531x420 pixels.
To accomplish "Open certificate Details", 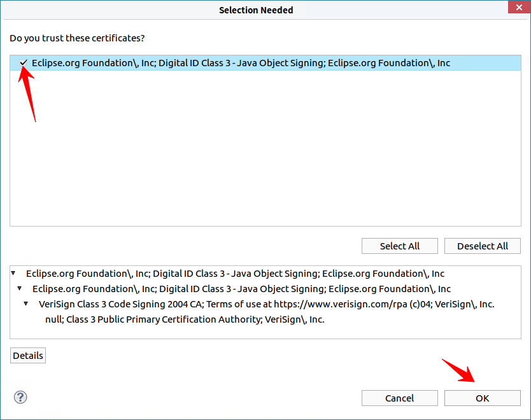I will click(28, 355).
